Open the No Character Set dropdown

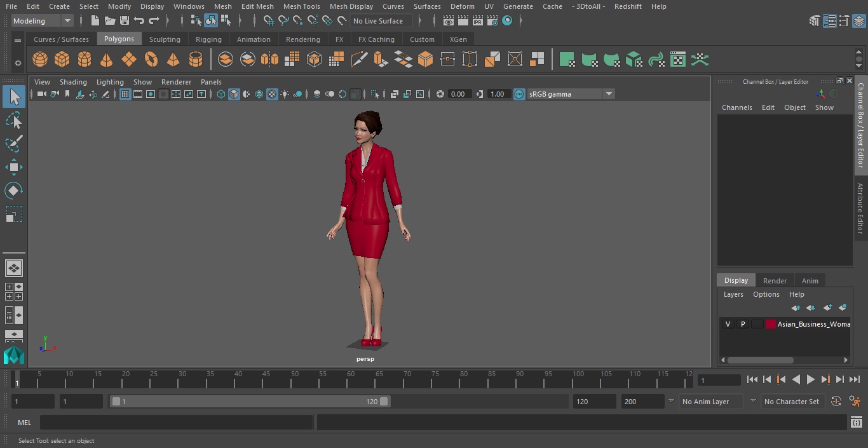pos(792,402)
